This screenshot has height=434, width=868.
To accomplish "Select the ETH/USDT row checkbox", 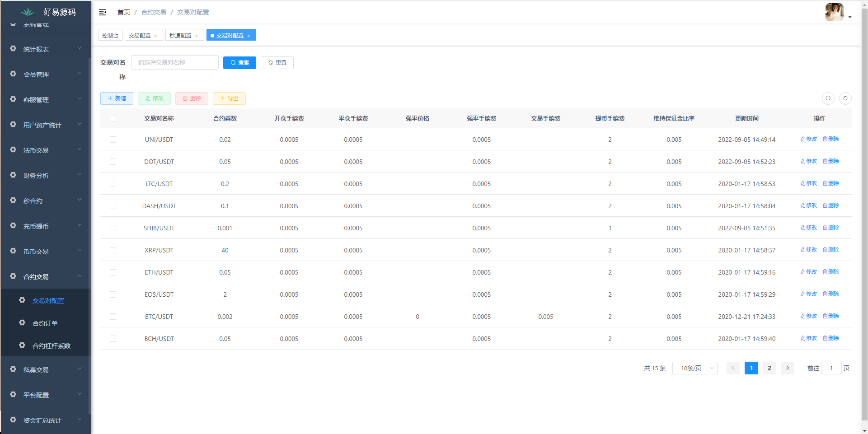I will coord(113,272).
